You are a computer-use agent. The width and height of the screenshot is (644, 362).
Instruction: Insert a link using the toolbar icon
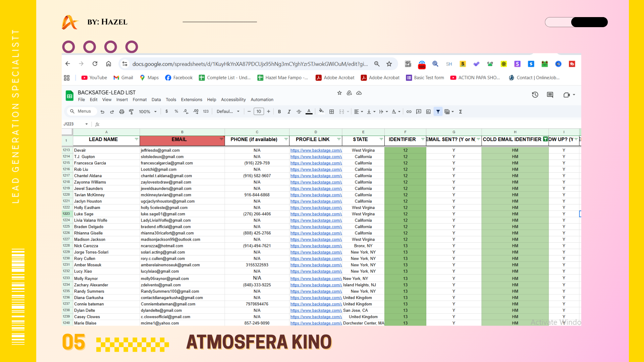coord(409,111)
